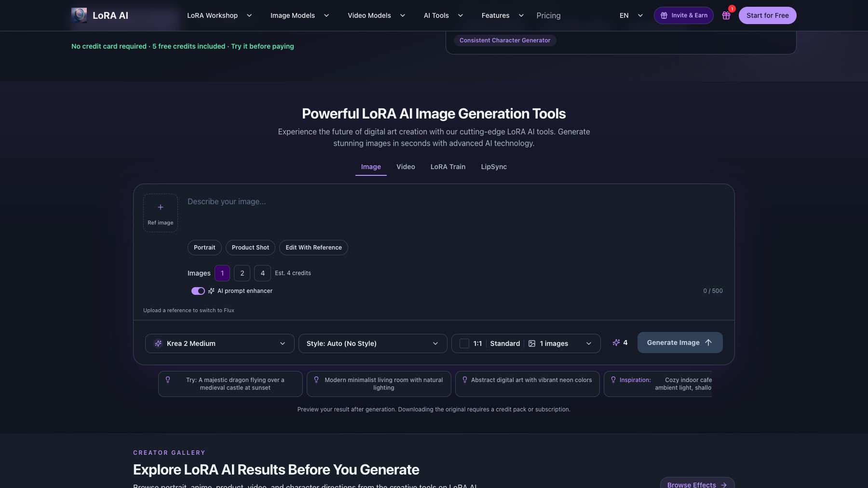Image resolution: width=868 pixels, height=488 pixels.
Task: Click the lightbulb icon on the dragon suggestion
Action: coord(168,380)
